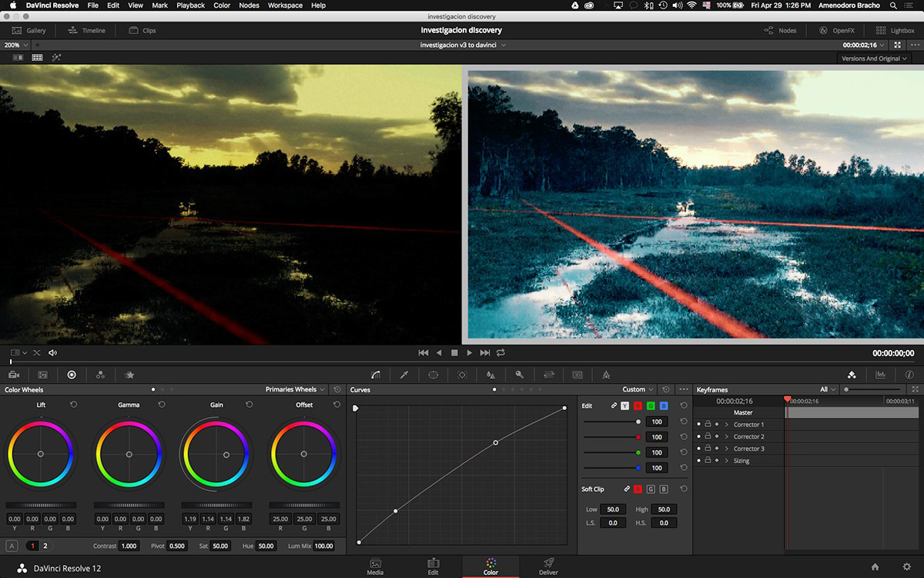Toggle lock on Corrector 1 keyframe track
This screenshot has height=578, width=924.
point(708,425)
